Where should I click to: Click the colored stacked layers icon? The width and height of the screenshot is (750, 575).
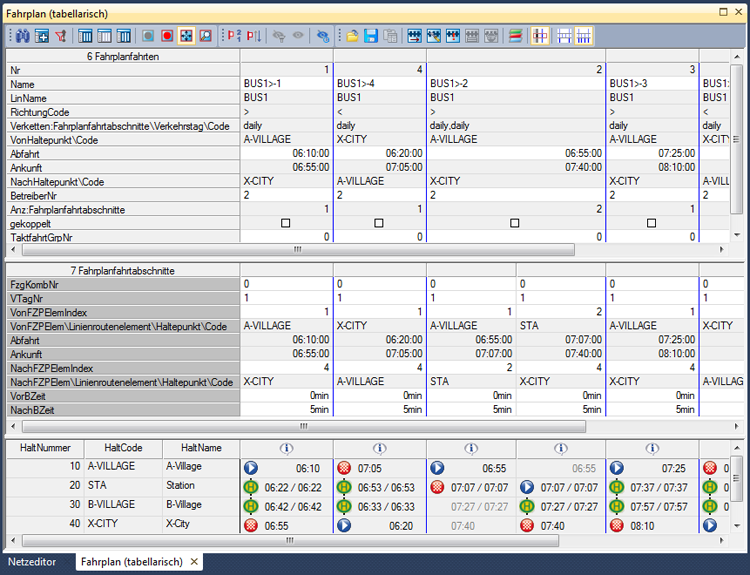tap(514, 35)
